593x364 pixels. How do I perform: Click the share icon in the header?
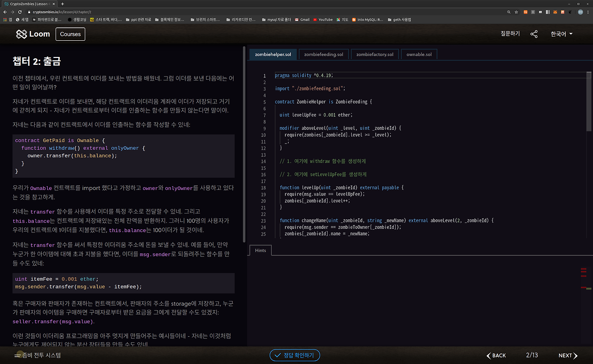pos(534,34)
